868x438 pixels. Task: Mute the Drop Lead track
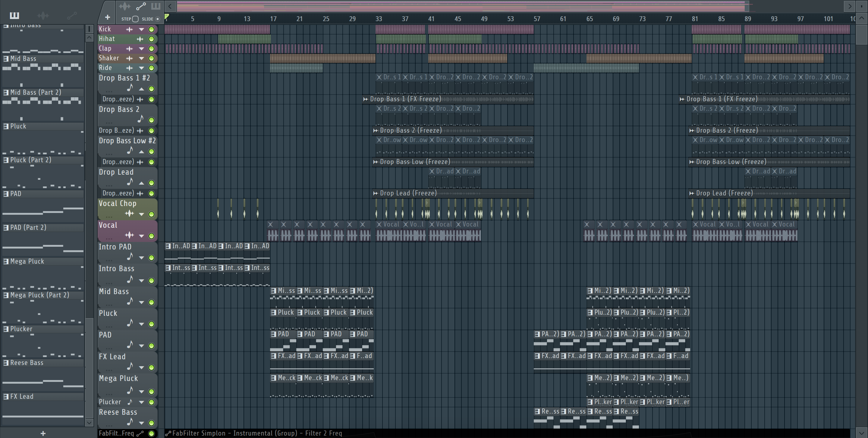pos(152,183)
